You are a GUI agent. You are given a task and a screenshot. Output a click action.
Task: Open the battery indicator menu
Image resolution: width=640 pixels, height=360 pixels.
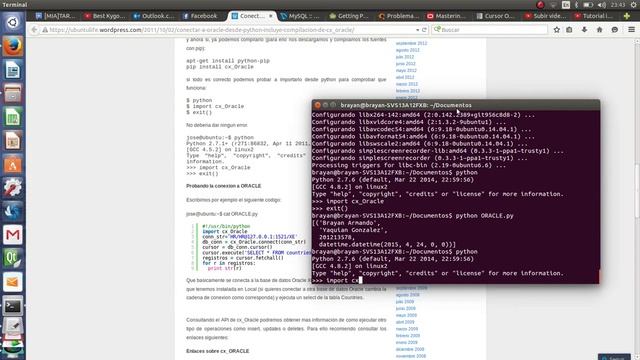[588, 4]
